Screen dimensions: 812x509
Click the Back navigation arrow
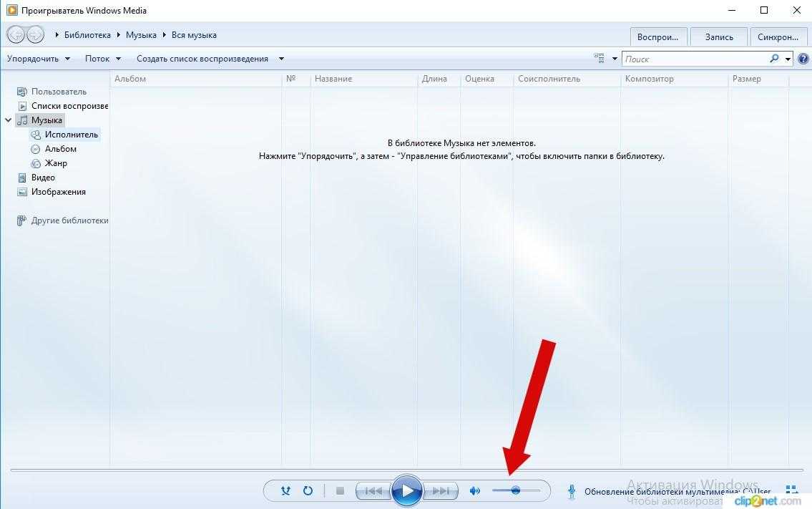click(15, 34)
